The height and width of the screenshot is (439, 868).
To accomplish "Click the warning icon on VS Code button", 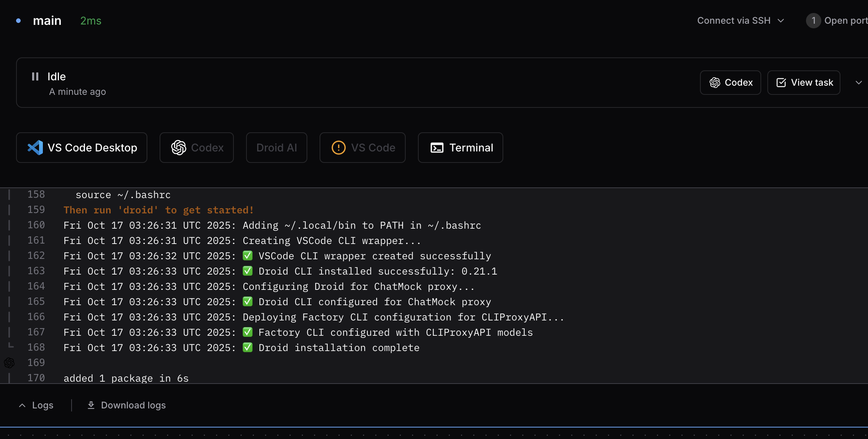I will [x=338, y=148].
